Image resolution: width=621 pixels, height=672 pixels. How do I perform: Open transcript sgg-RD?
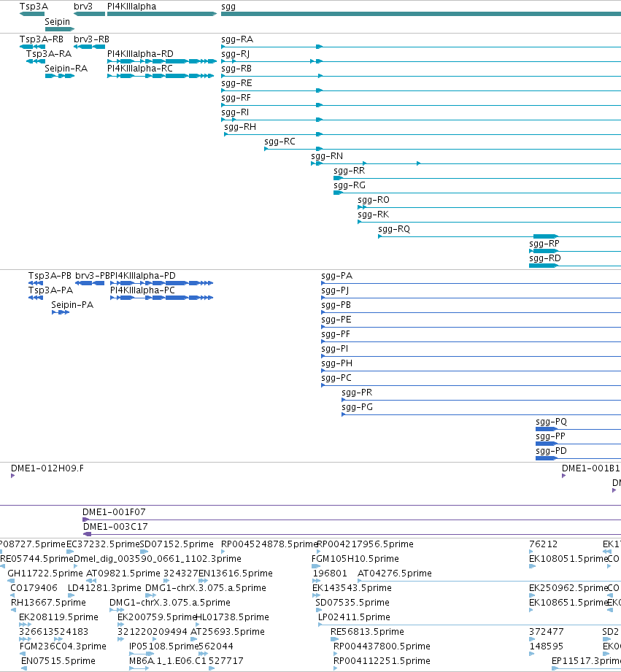tap(545, 258)
